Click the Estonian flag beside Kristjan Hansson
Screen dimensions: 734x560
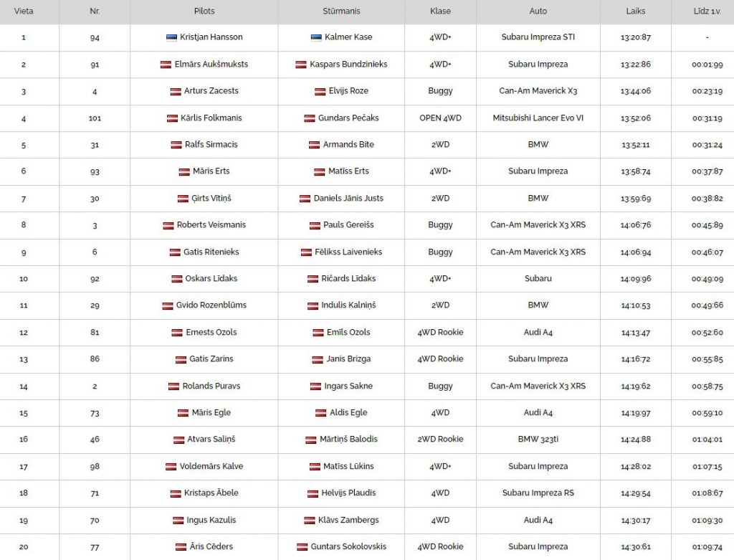pos(171,37)
